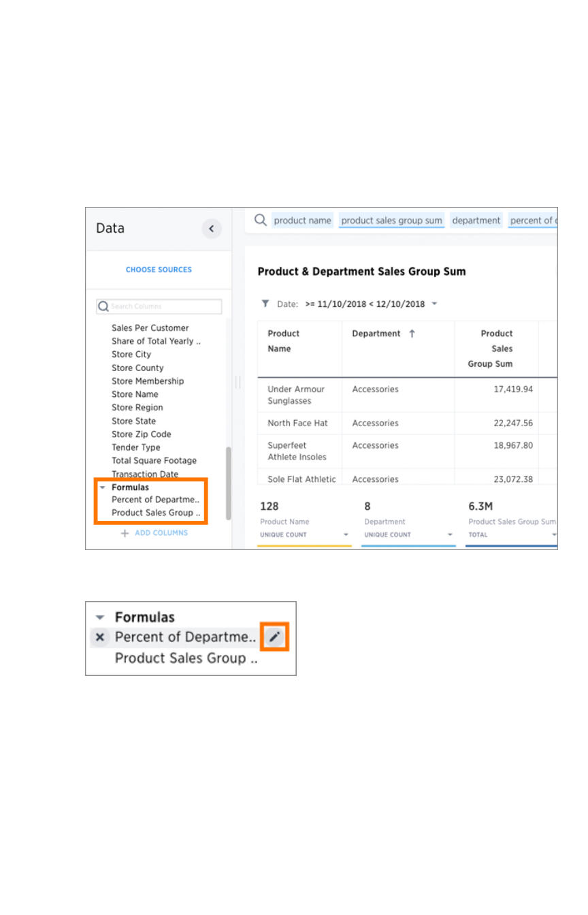The height and width of the screenshot is (915, 588).
Task: Open Product Name Unique Count dropdown
Action: coord(345,535)
